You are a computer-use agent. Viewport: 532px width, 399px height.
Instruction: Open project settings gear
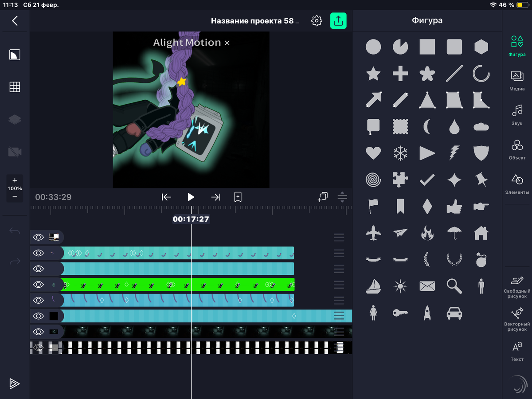[x=317, y=21]
